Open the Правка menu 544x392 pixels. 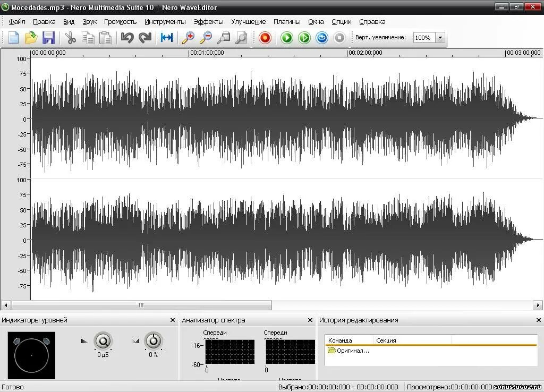pyautogui.click(x=44, y=21)
